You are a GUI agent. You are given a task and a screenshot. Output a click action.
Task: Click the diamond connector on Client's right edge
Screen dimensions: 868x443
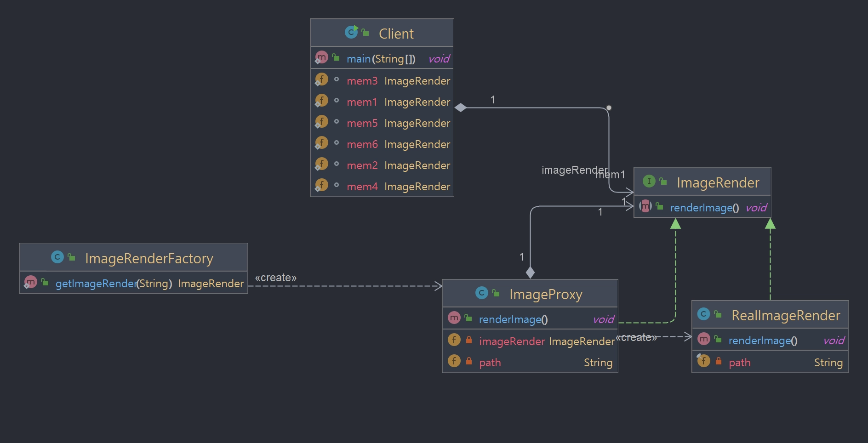461,108
